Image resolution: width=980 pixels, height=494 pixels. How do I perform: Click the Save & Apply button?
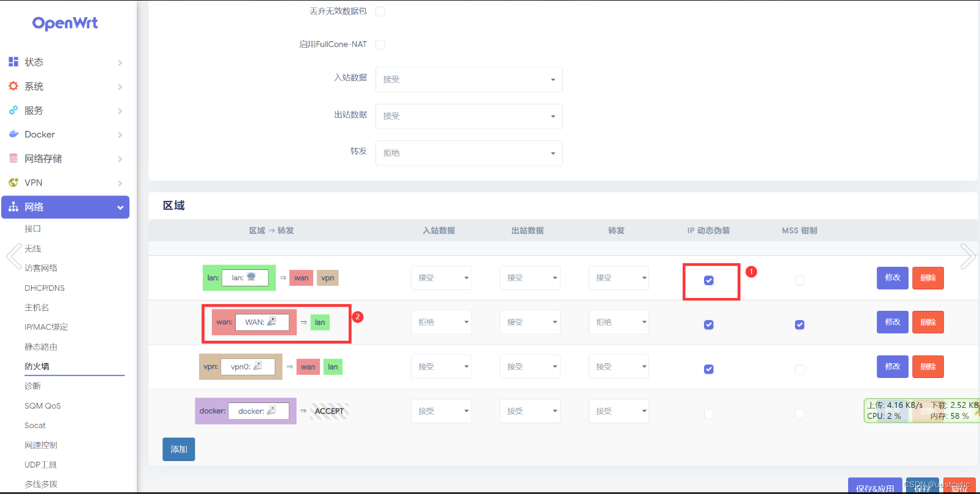[x=875, y=487]
